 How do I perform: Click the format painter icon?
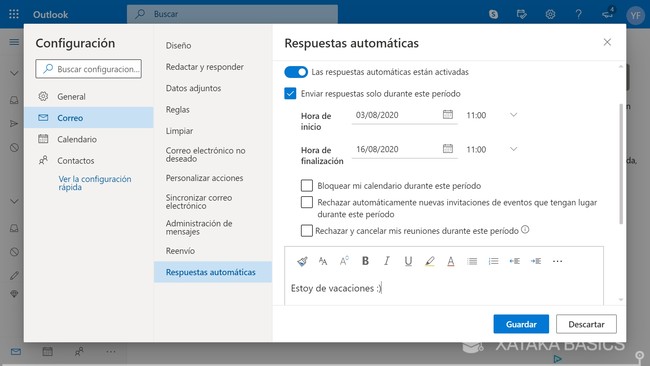(x=302, y=261)
